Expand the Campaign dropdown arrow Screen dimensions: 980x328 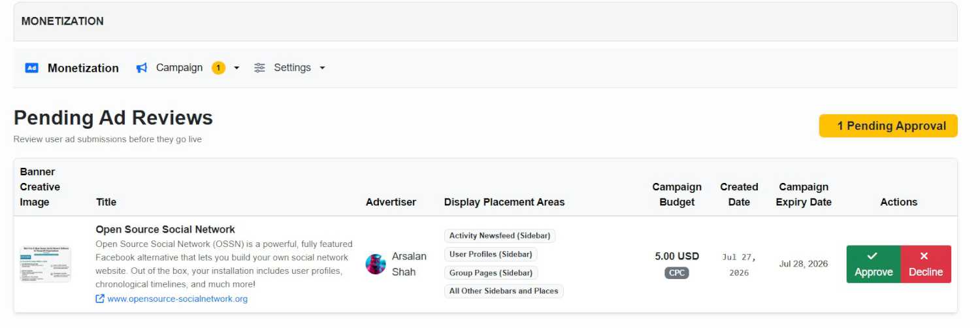pos(237,68)
